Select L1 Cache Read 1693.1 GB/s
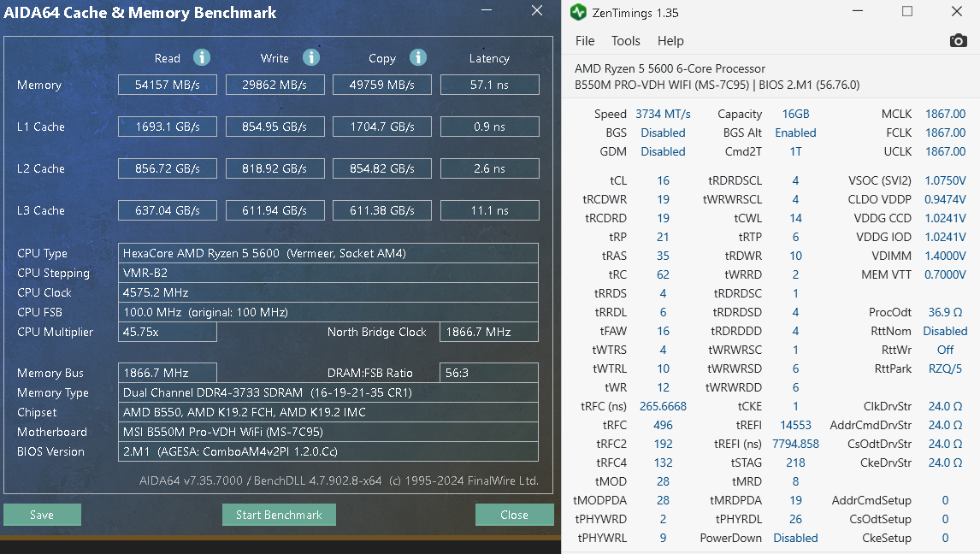 point(168,127)
